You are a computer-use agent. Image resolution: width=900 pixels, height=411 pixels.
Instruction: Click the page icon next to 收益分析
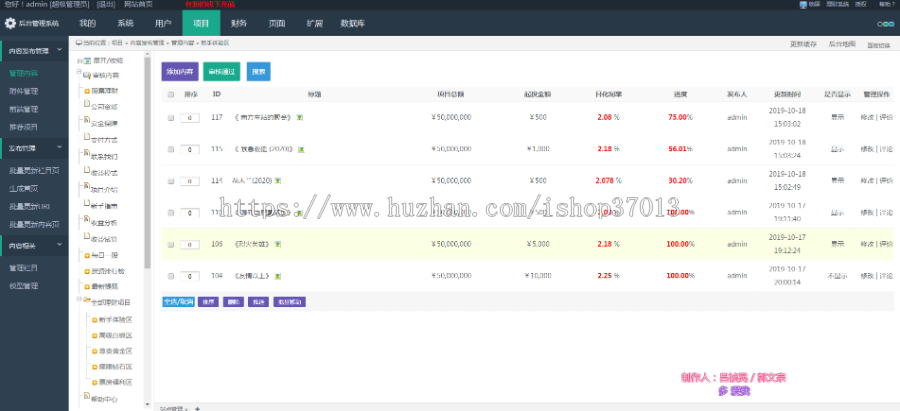tap(87, 220)
